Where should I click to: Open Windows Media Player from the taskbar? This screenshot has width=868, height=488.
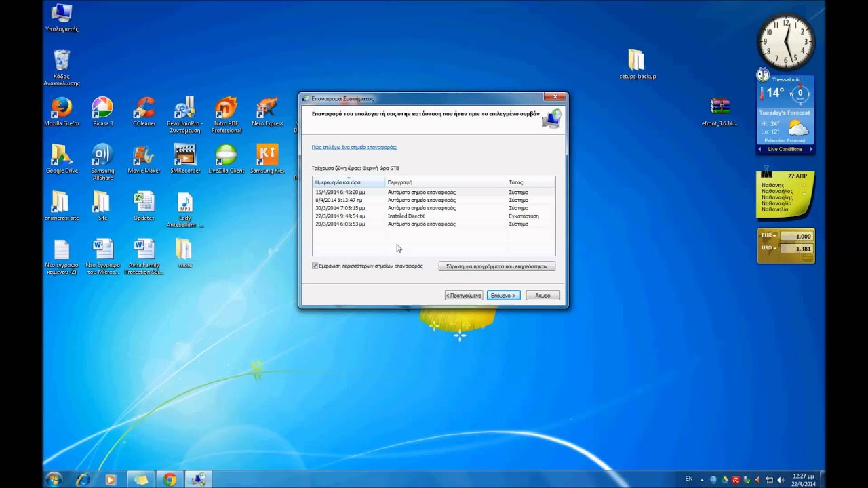click(111, 480)
